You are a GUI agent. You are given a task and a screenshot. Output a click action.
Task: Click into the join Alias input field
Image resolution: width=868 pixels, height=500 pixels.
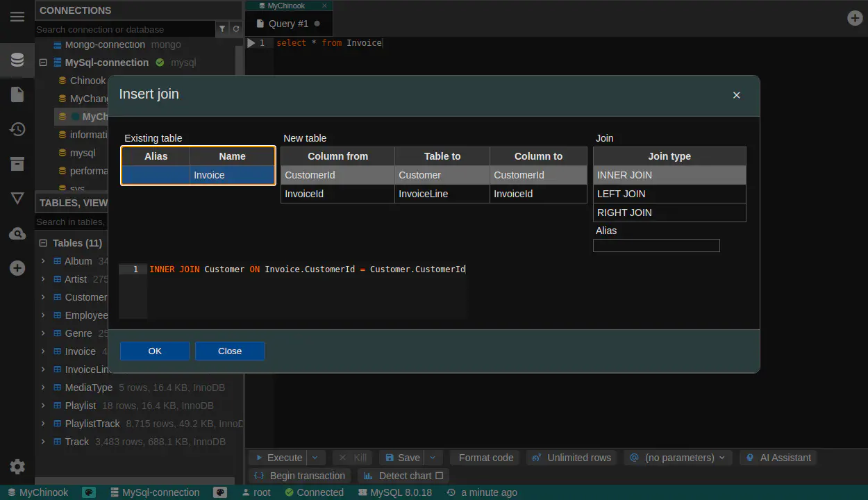point(656,245)
